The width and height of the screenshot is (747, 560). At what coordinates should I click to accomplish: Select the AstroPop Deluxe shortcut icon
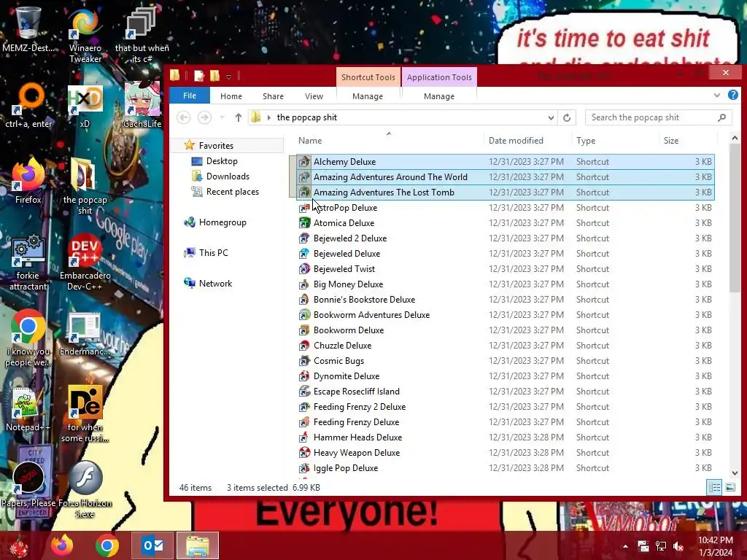tap(304, 208)
